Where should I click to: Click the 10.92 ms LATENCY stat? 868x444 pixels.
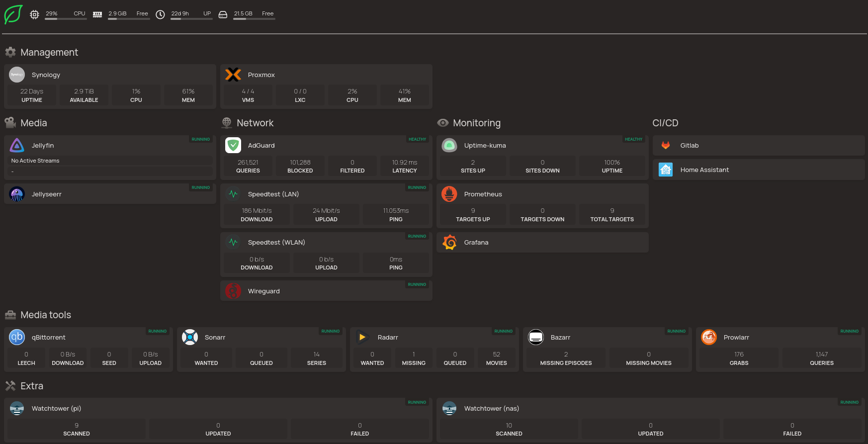tap(405, 166)
